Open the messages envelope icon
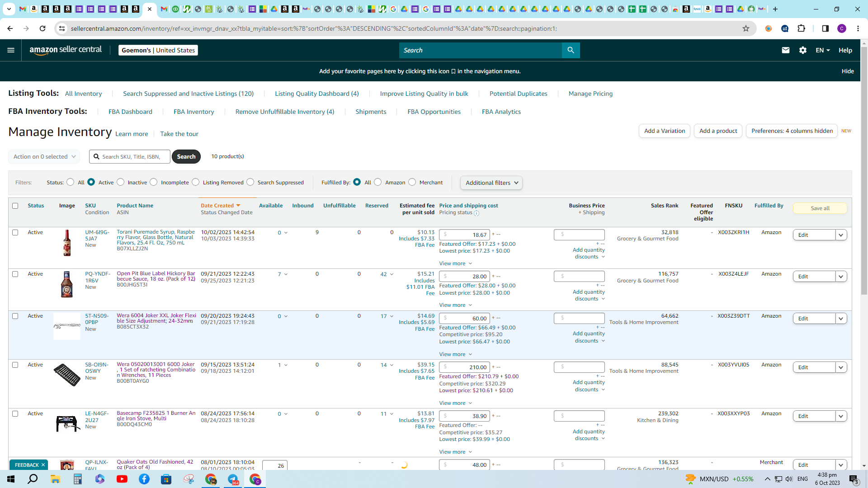 click(x=786, y=50)
